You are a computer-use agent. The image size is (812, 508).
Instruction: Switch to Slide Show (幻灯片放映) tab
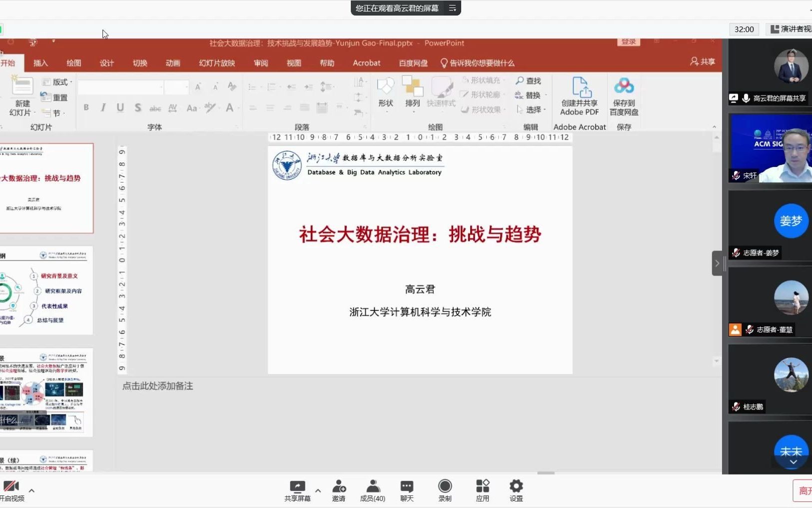click(x=217, y=63)
